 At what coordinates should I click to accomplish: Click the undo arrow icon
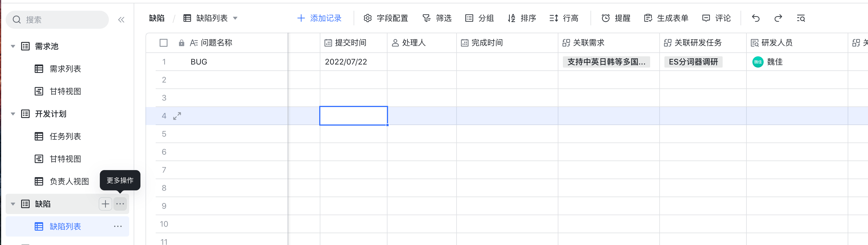tap(756, 18)
